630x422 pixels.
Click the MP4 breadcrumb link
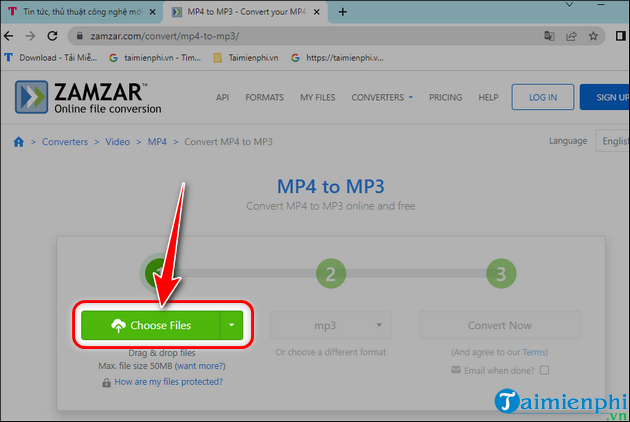click(157, 142)
